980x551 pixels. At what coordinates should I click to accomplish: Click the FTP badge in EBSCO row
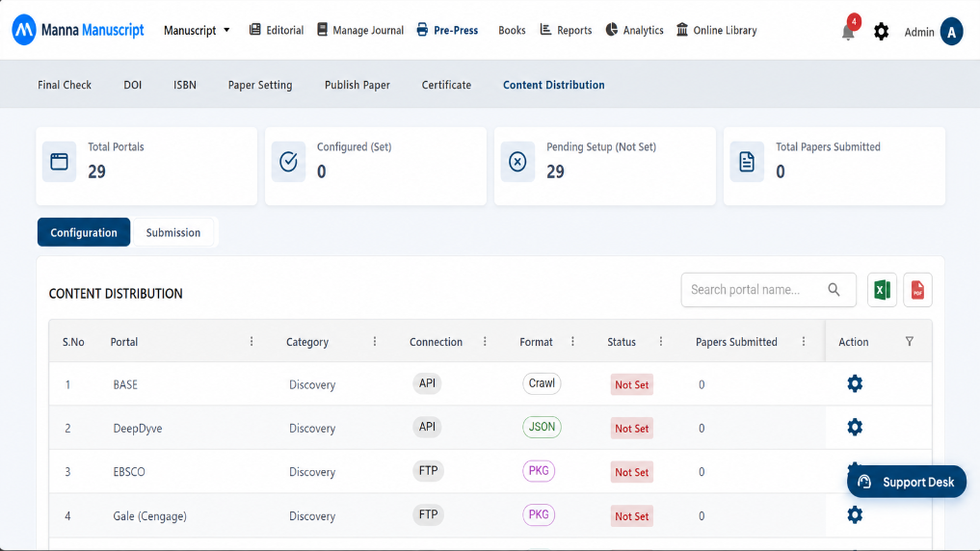pyautogui.click(x=428, y=471)
